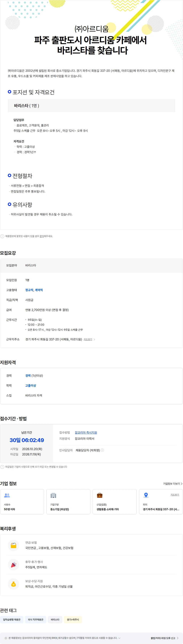Click the 연금·보험 benefits icon
Viewport: 183px width, 644px height.
[x=14, y=545]
